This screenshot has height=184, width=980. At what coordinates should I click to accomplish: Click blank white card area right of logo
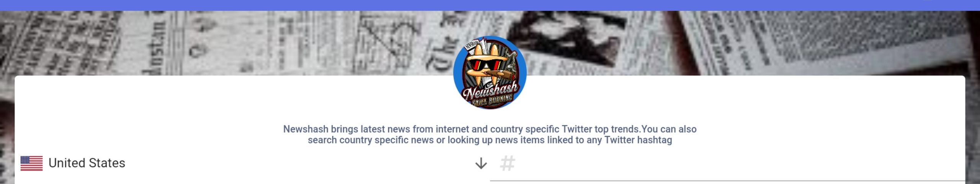coord(746,100)
